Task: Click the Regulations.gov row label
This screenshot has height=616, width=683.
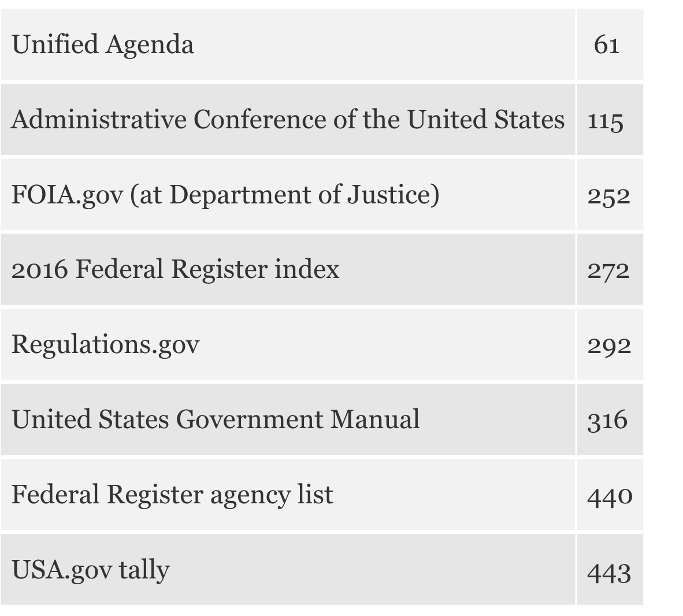Action: (x=106, y=344)
